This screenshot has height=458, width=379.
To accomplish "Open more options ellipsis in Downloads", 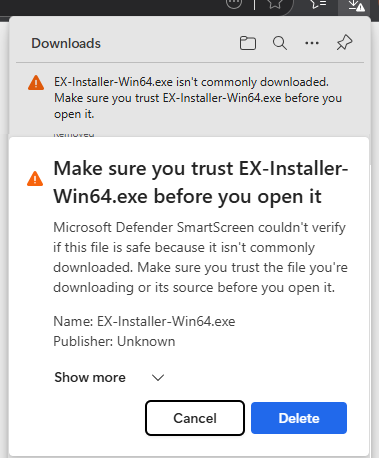I will pyautogui.click(x=312, y=43).
